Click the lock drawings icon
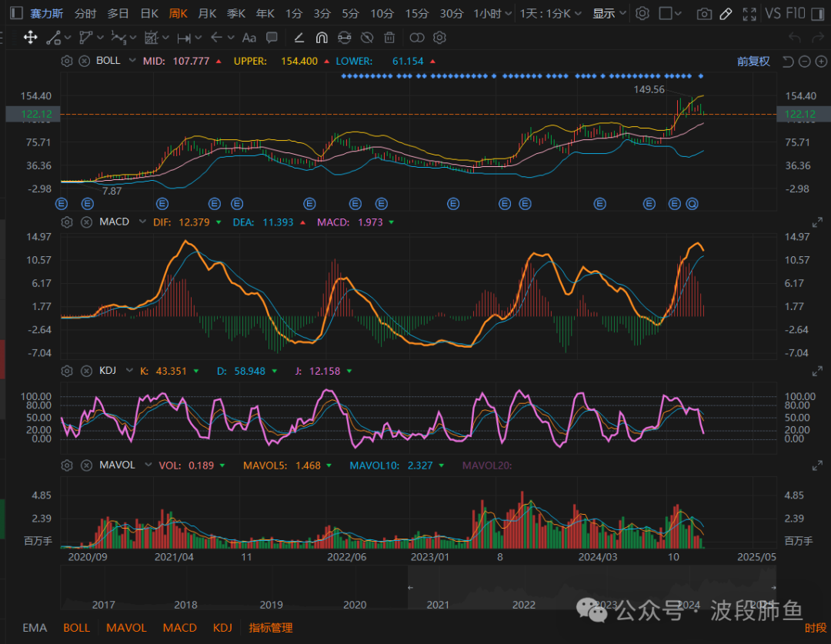831x644 pixels. [345, 38]
